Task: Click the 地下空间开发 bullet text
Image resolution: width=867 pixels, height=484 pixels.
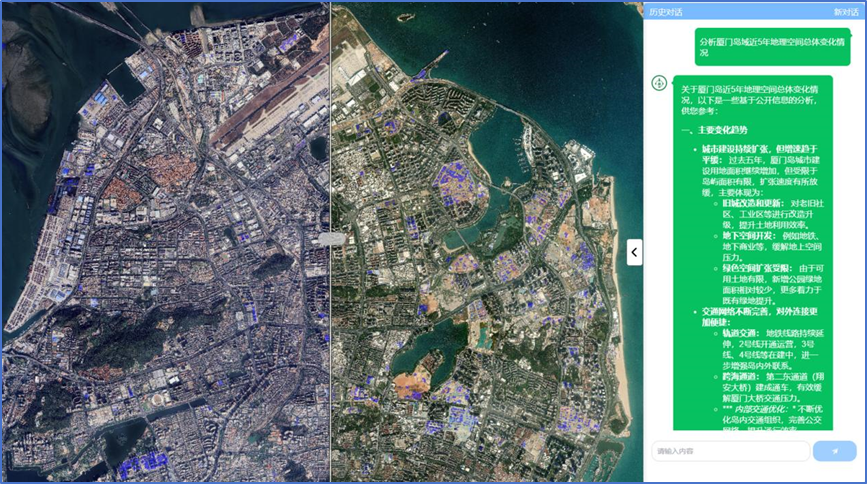Action: pyautogui.click(x=748, y=236)
